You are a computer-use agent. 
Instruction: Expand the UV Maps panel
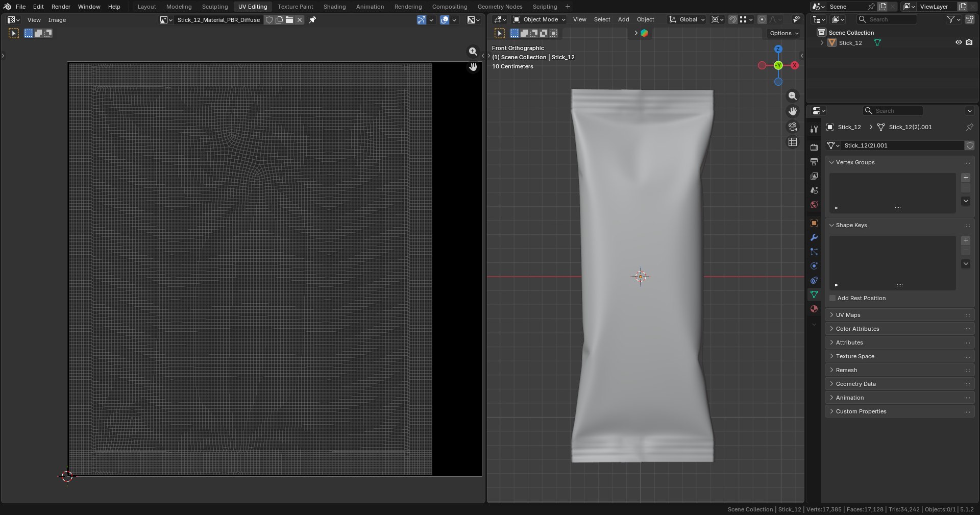899,315
